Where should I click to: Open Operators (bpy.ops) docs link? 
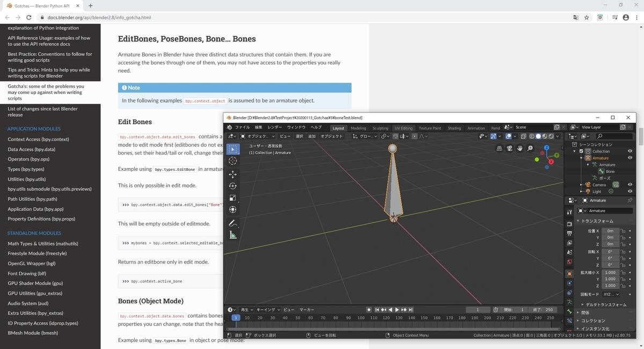coord(28,159)
